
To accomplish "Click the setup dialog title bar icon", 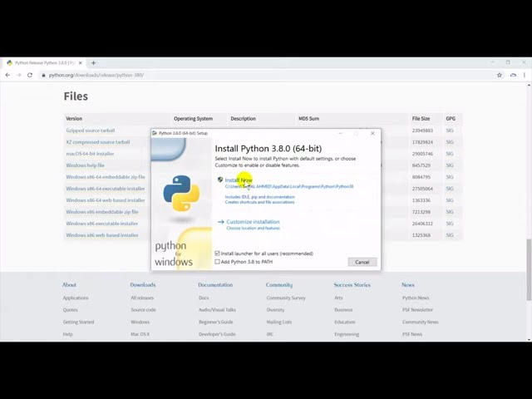I will tap(155, 133).
